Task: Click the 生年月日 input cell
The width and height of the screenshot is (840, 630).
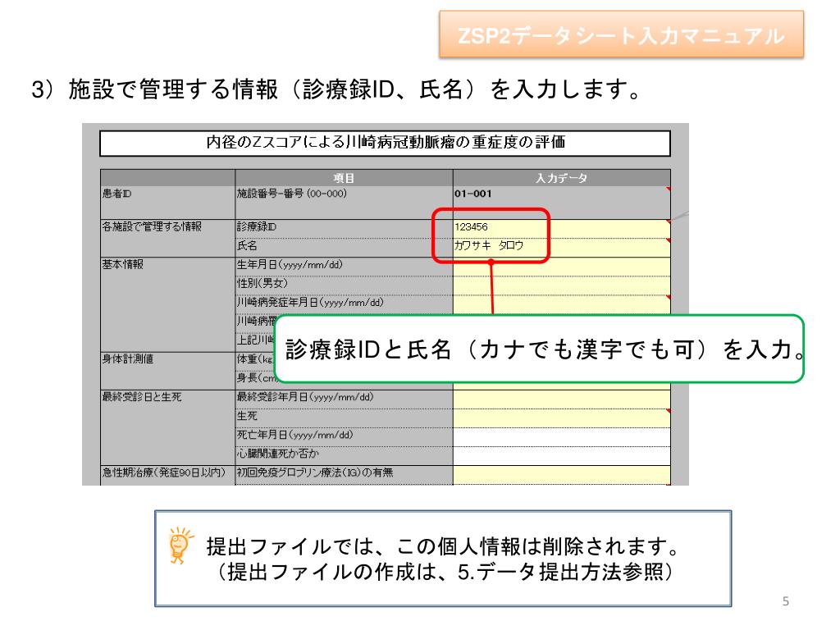Action: coord(561,266)
